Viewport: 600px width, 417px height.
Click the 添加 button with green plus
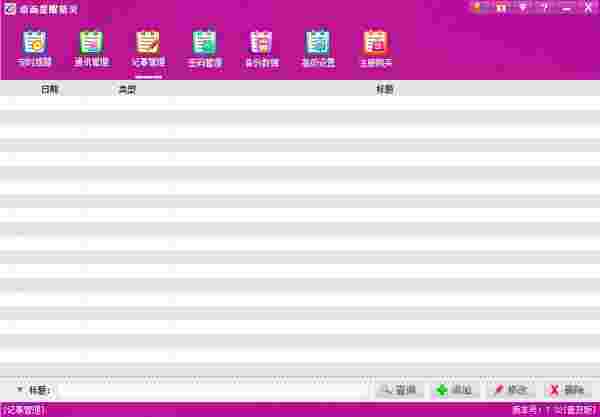455,390
